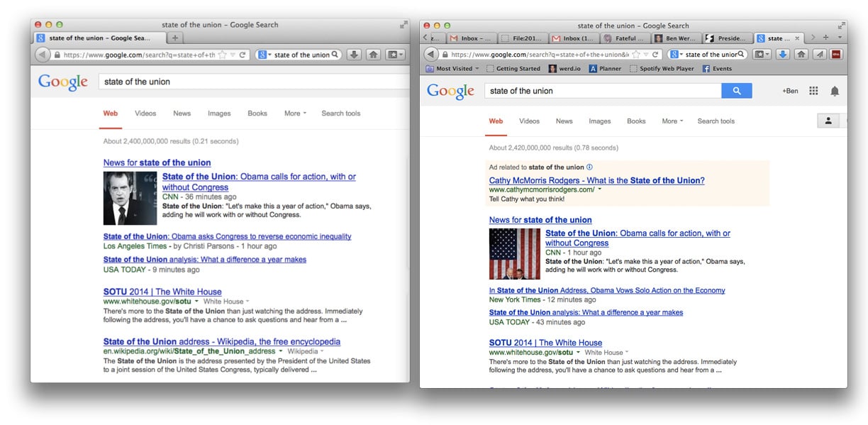Click the +Ben profile link
Viewport: 868px width, 425px height.
tap(790, 91)
